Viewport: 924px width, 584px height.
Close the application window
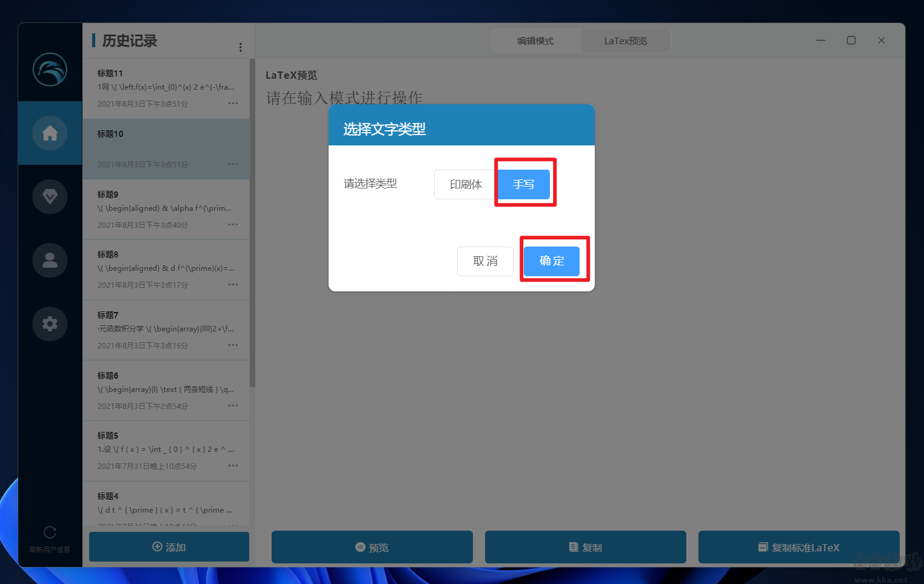click(882, 41)
